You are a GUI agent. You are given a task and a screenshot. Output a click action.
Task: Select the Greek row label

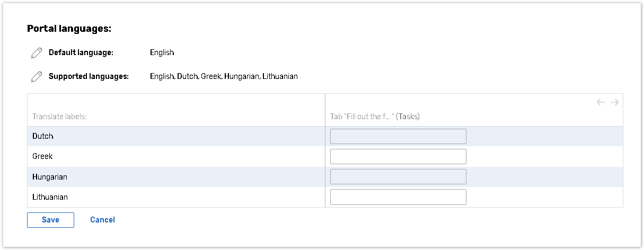[x=42, y=157]
